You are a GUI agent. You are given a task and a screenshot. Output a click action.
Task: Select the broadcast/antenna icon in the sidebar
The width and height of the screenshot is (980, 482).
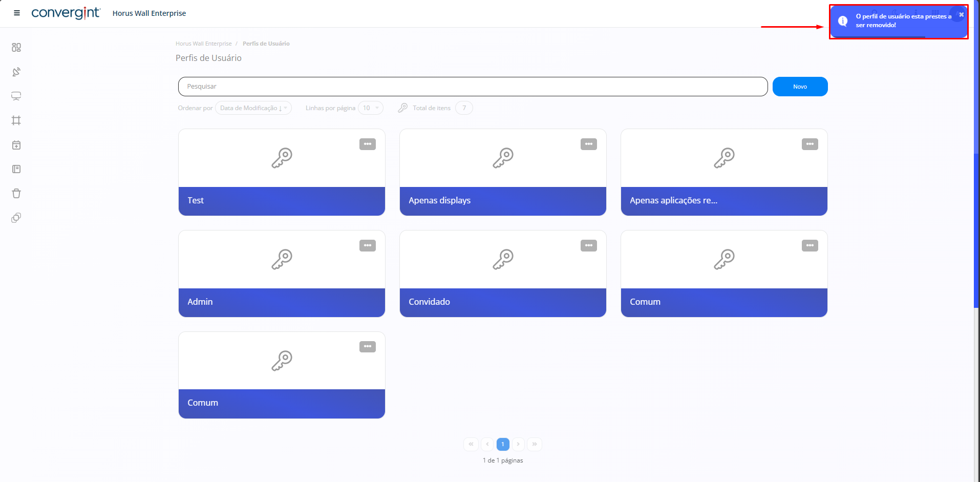[x=16, y=72]
